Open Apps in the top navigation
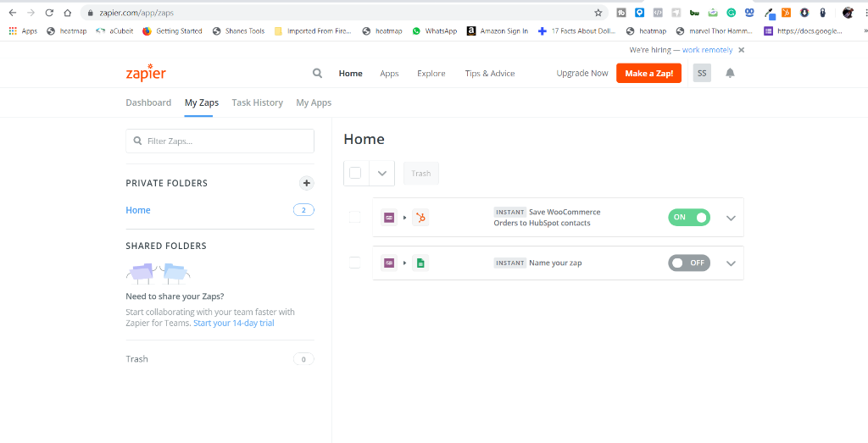Viewport: 868px width, 443px height. coord(389,73)
